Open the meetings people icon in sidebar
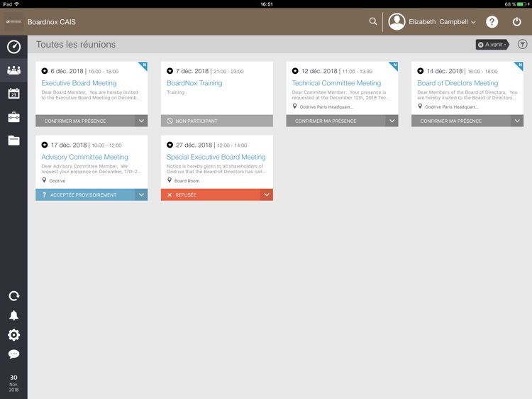 13,70
